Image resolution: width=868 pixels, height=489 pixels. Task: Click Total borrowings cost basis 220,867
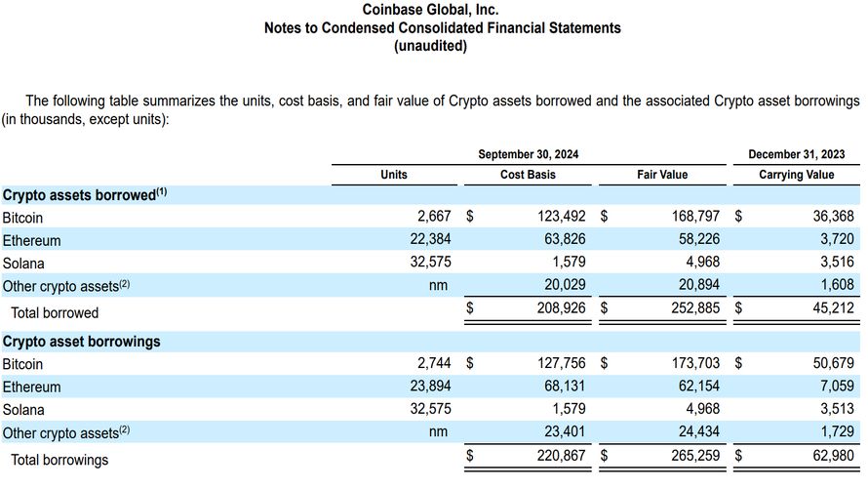click(x=561, y=455)
